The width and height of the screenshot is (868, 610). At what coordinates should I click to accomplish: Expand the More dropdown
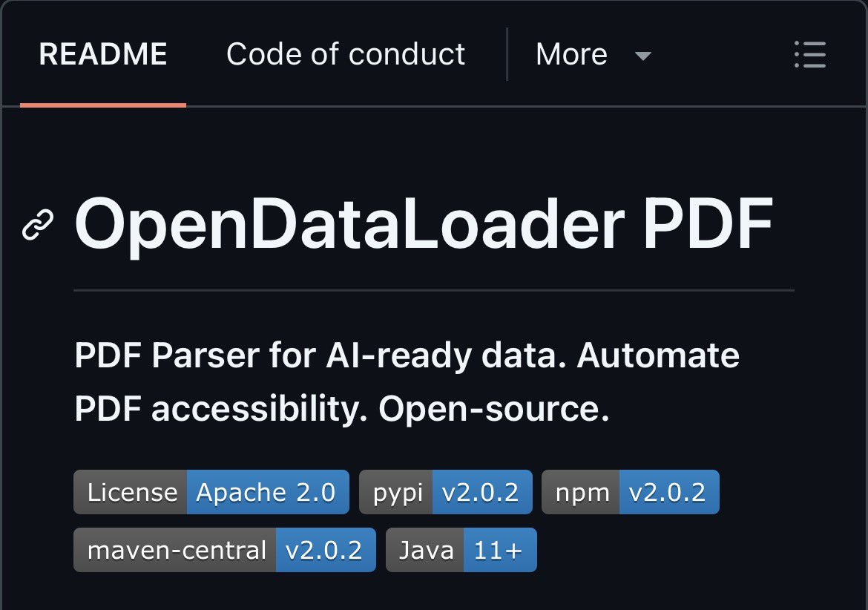(x=594, y=54)
